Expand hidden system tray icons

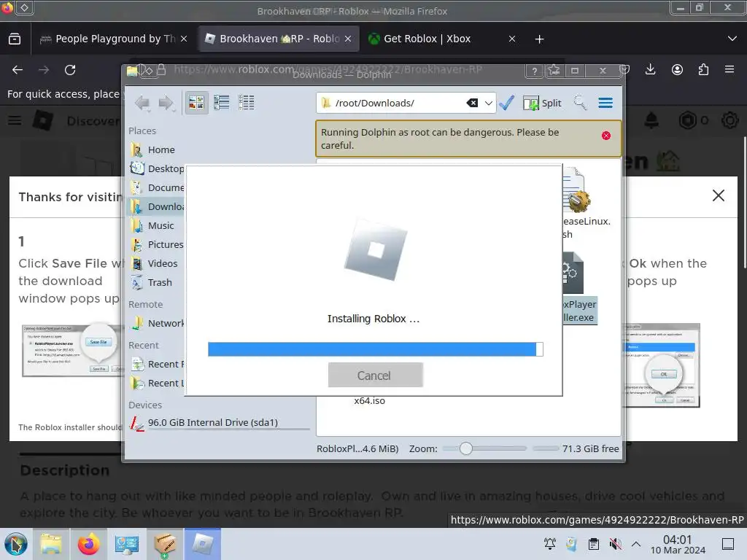click(x=636, y=544)
